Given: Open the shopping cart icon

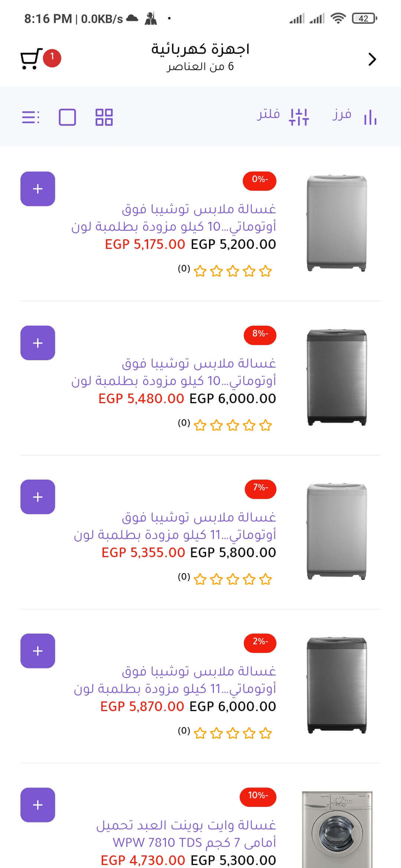Looking at the screenshot, I should pos(30,59).
